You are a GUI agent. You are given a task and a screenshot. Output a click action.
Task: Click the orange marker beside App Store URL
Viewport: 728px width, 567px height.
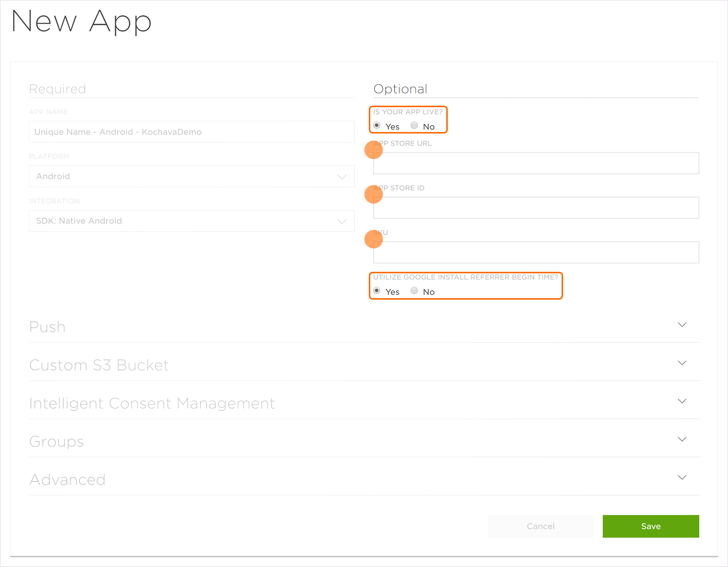373,150
